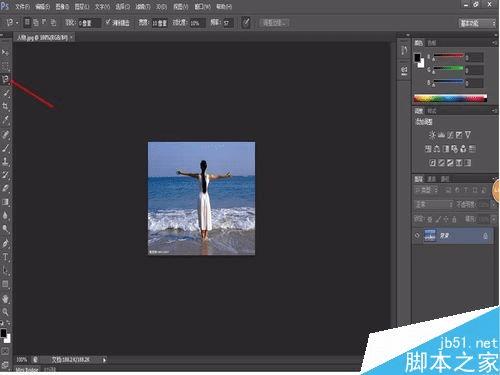The height and width of the screenshot is (375, 500).
Task: Add a Hue/Saturation adjustment
Action: click(x=428, y=149)
